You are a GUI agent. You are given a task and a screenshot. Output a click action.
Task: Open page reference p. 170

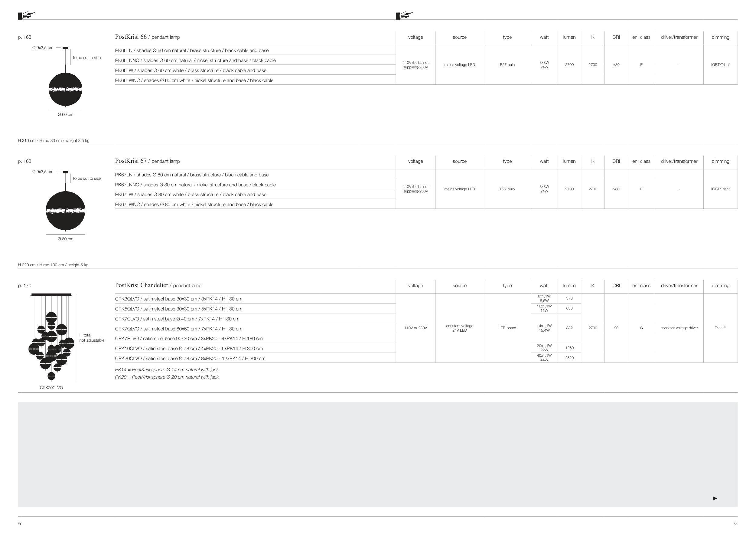coord(25,286)
